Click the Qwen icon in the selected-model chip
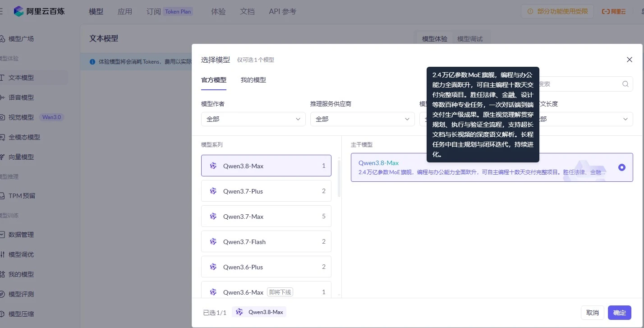644x328 pixels. pos(239,312)
